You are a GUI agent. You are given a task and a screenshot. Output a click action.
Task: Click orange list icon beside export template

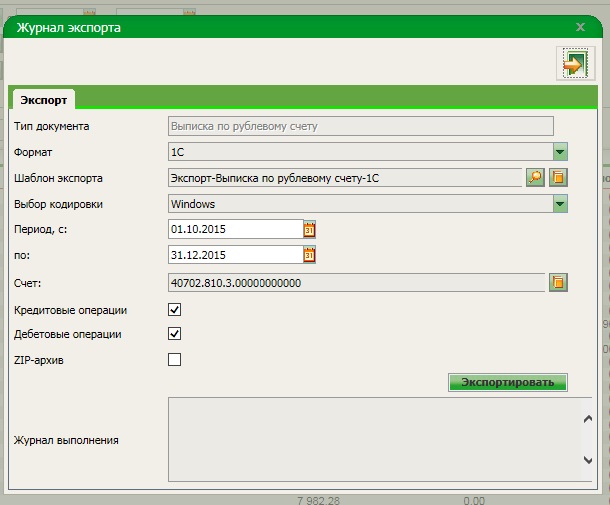click(x=559, y=178)
